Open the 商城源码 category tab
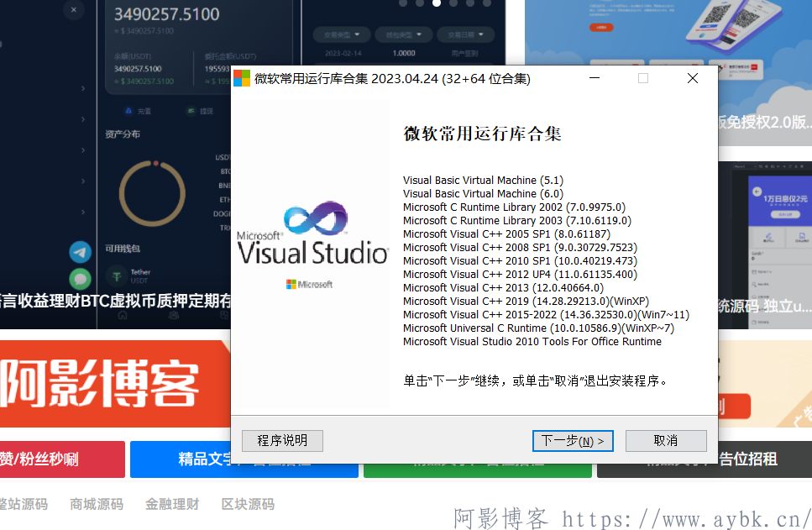 tap(97, 504)
